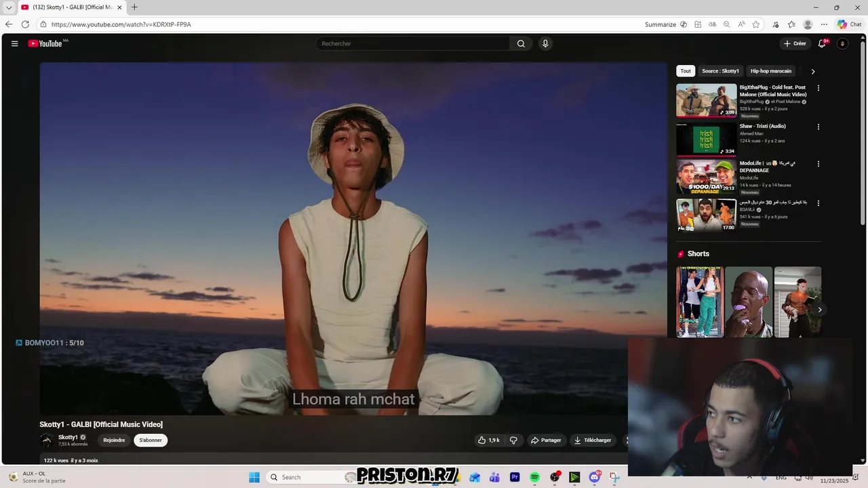Screen dimensions: 868x488
Task: Focus the Rechercher search field
Action: tap(412, 43)
